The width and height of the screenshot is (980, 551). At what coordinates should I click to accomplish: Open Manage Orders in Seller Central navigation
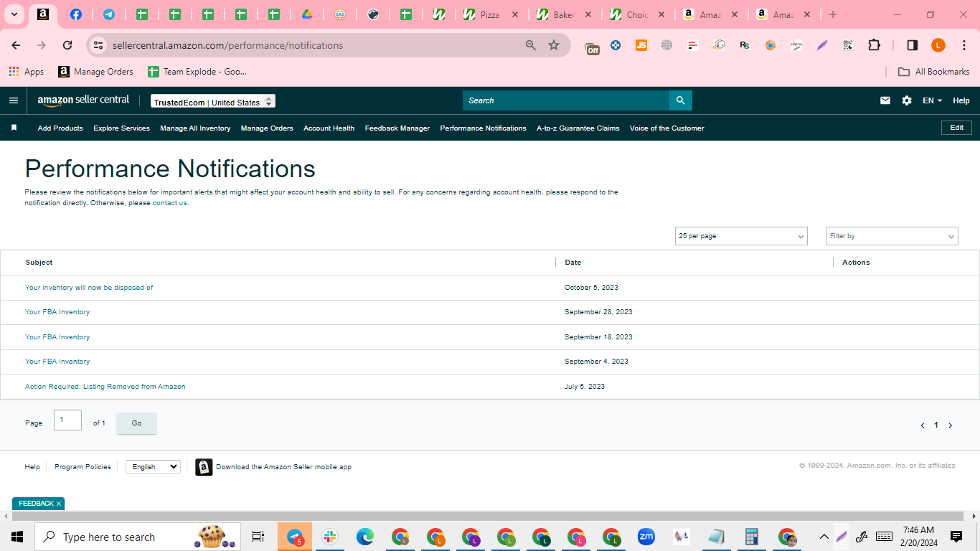(267, 128)
